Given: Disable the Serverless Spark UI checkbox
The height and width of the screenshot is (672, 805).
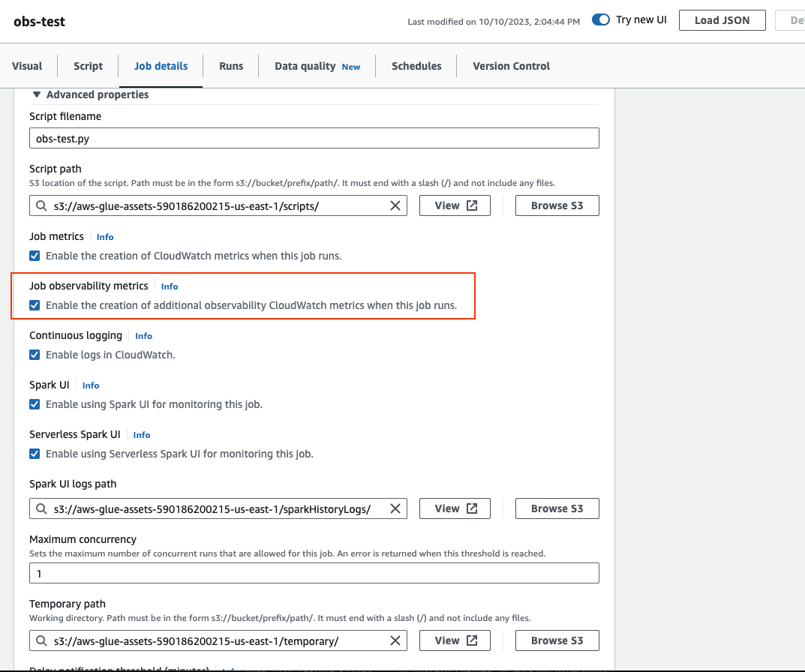Looking at the screenshot, I should tap(35, 453).
